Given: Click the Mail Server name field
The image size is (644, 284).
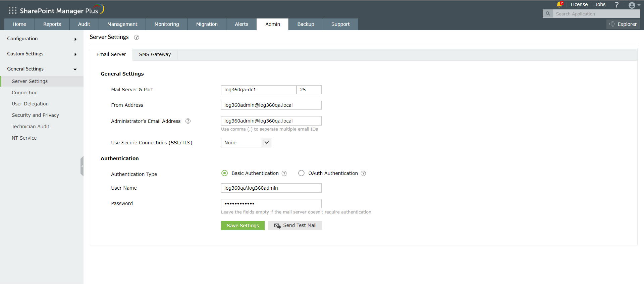Looking at the screenshot, I should point(259,90).
